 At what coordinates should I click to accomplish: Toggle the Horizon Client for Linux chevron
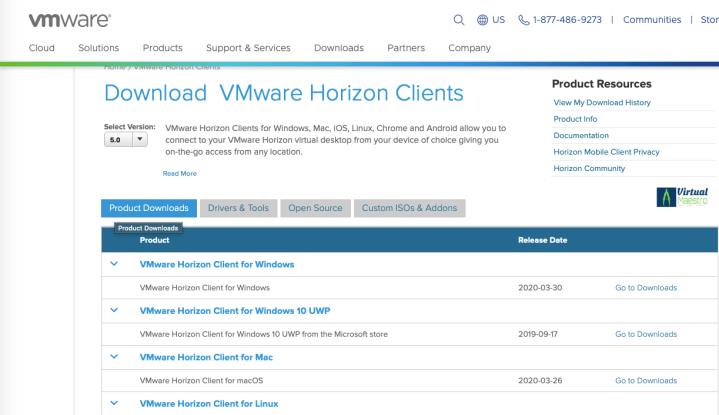pyautogui.click(x=114, y=403)
